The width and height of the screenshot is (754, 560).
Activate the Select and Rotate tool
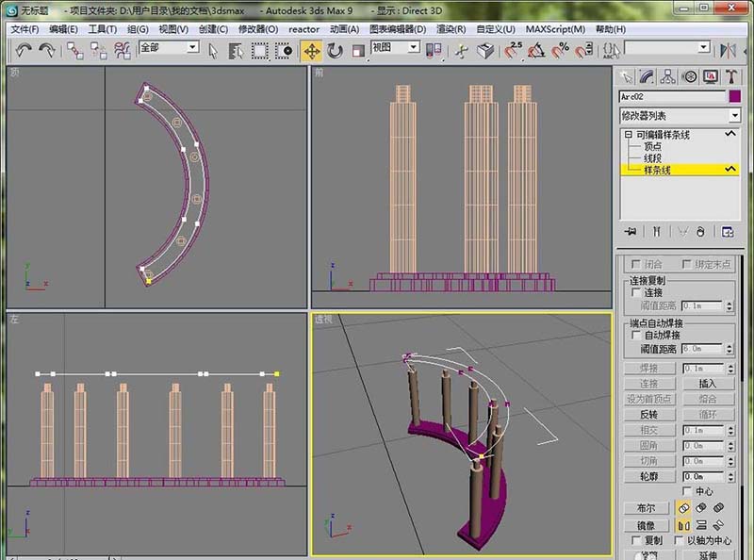click(335, 50)
